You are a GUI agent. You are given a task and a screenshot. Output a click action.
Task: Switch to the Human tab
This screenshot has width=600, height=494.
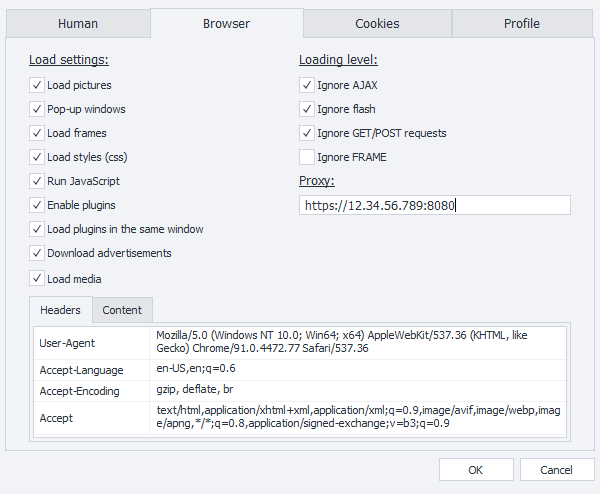(78, 23)
